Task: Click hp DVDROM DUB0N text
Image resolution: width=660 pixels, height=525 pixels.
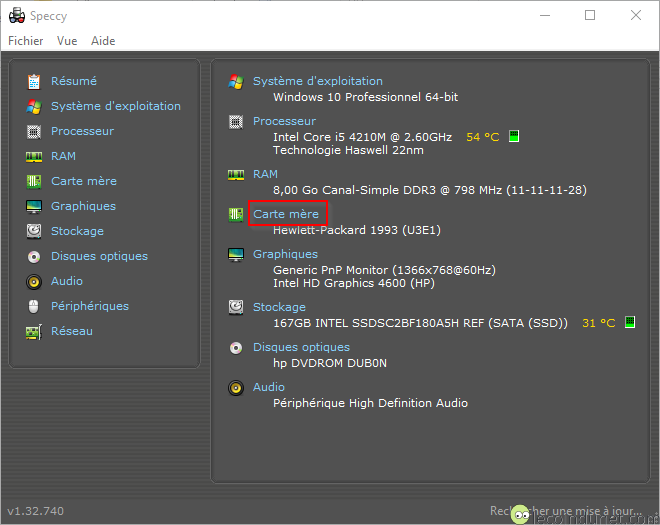Action: click(x=330, y=363)
